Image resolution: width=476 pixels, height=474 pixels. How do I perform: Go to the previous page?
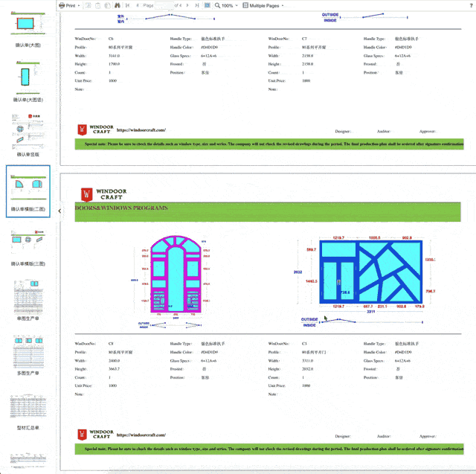click(138, 5)
